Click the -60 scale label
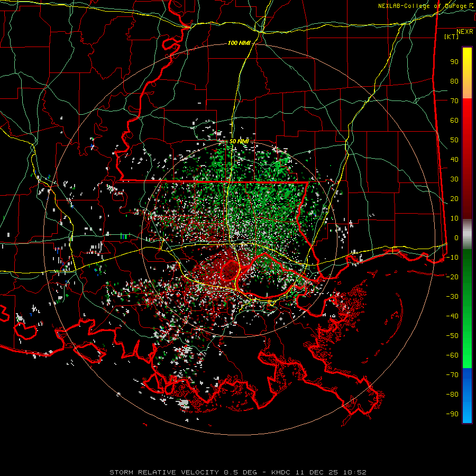This screenshot has height=476, width=476. point(452,355)
